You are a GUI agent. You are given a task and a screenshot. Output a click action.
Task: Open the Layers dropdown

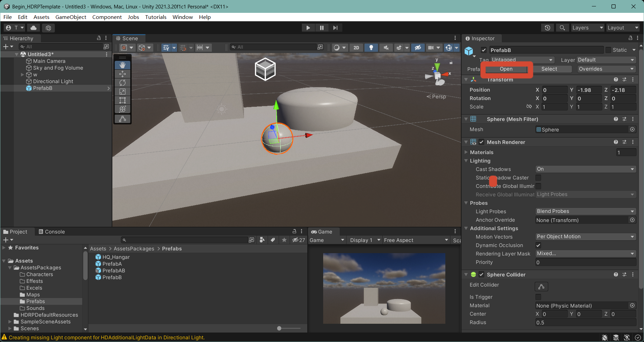(588, 28)
